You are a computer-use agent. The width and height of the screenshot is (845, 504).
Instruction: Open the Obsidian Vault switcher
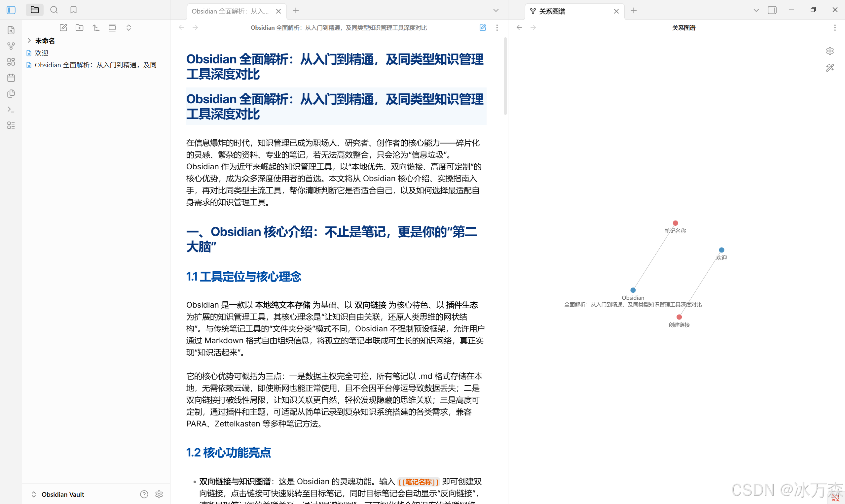tap(58, 494)
